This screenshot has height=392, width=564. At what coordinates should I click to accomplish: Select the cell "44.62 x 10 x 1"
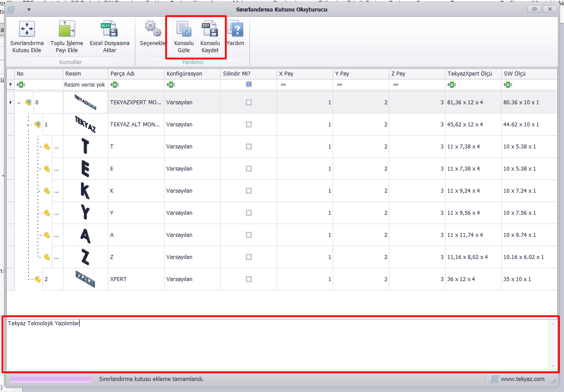(x=529, y=125)
